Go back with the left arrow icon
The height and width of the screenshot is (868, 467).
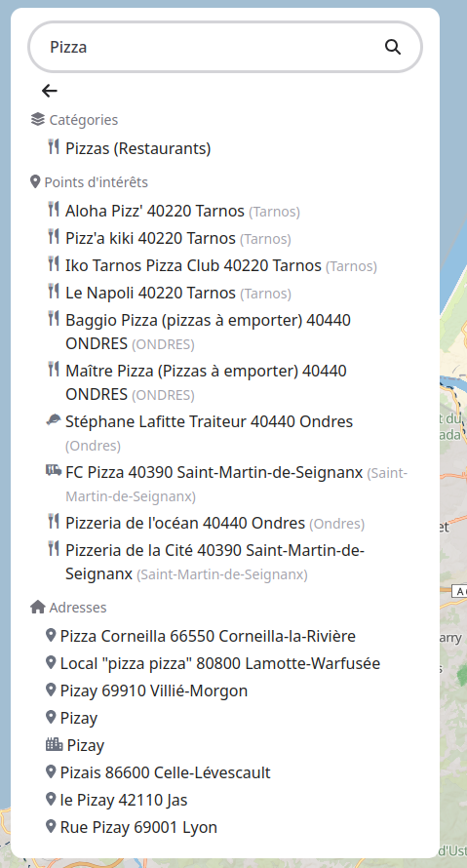pyautogui.click(x=50, y=91)
